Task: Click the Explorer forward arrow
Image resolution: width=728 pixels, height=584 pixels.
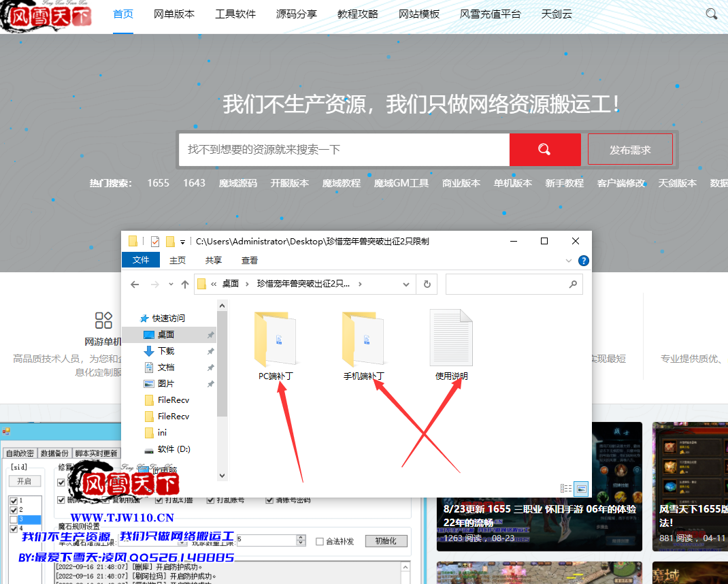Action: point(154,285)
